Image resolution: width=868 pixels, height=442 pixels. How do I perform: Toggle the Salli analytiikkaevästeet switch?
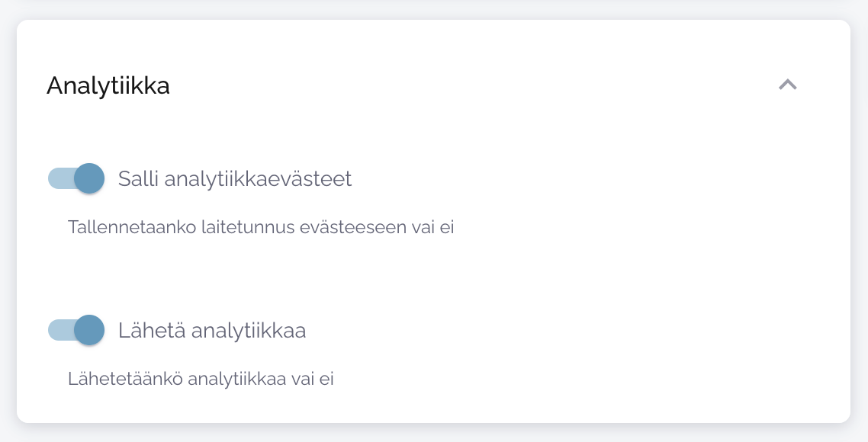(x=76, y=178)
